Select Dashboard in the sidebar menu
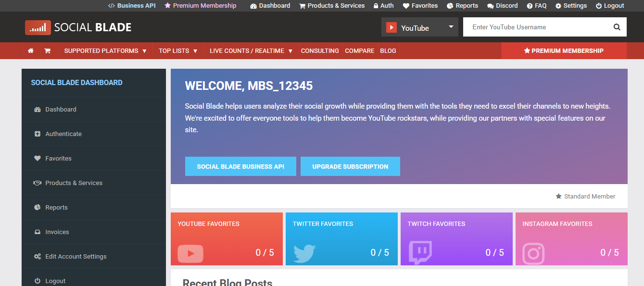 point(94,110)
